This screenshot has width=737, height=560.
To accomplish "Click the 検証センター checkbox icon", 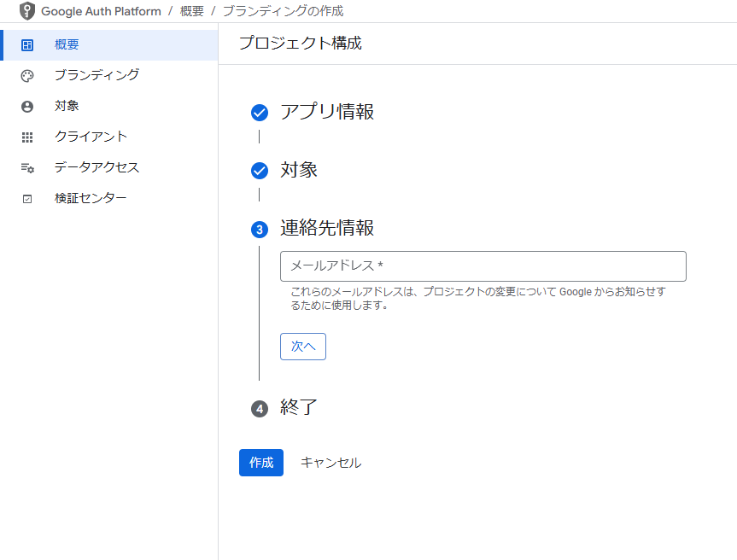I will (x=27, y=199).
